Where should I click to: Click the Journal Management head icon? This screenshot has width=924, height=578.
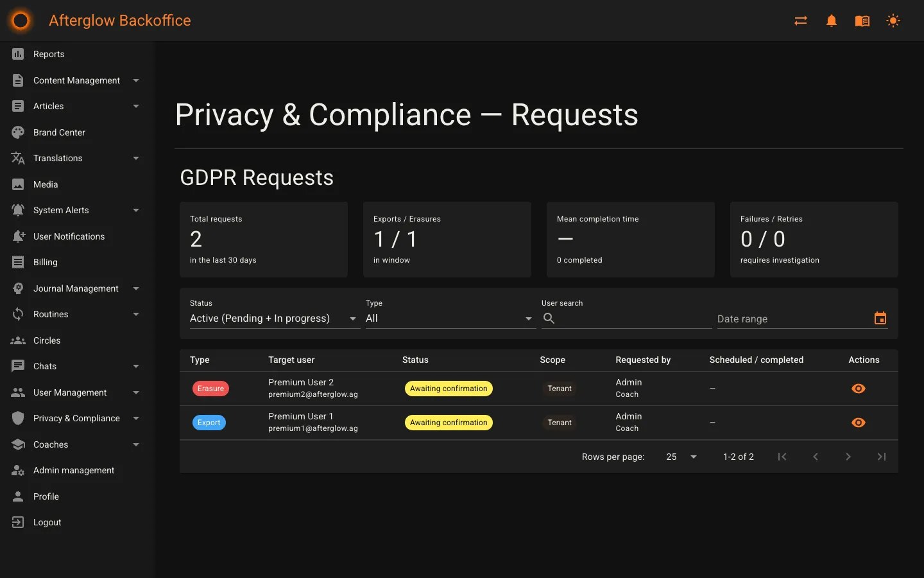[18, 288]
